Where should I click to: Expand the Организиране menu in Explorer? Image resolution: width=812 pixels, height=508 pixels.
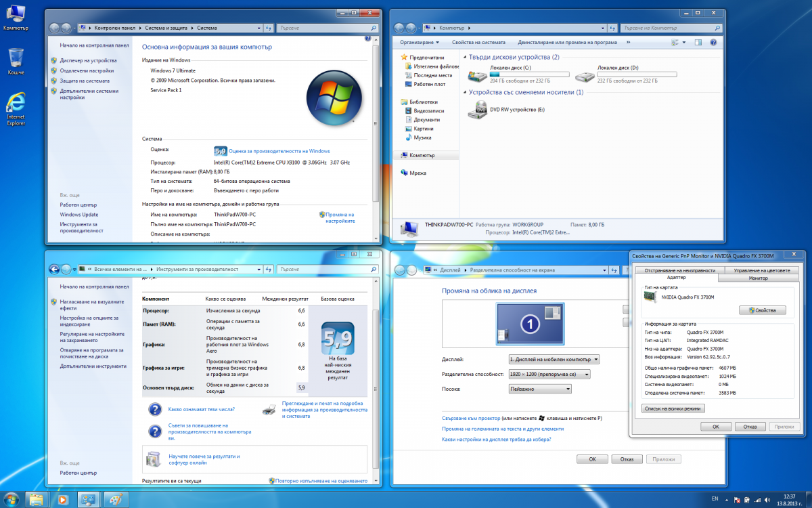420,42
